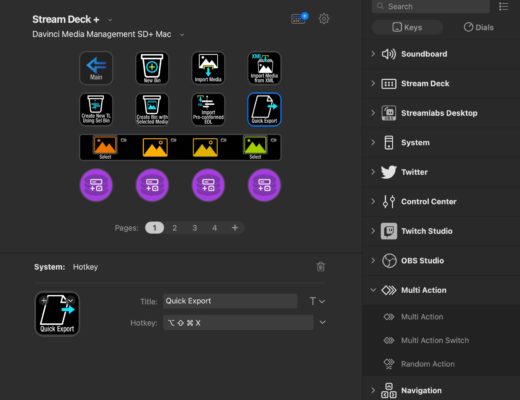Click the Streamlabs Desktop category icon
520x400 pixels.
(389, 113)
